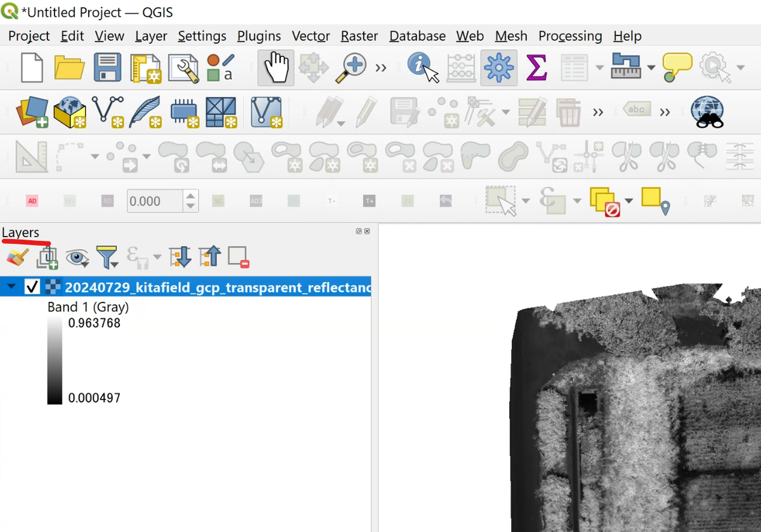Remove selected layer with red minus icon

238,257
